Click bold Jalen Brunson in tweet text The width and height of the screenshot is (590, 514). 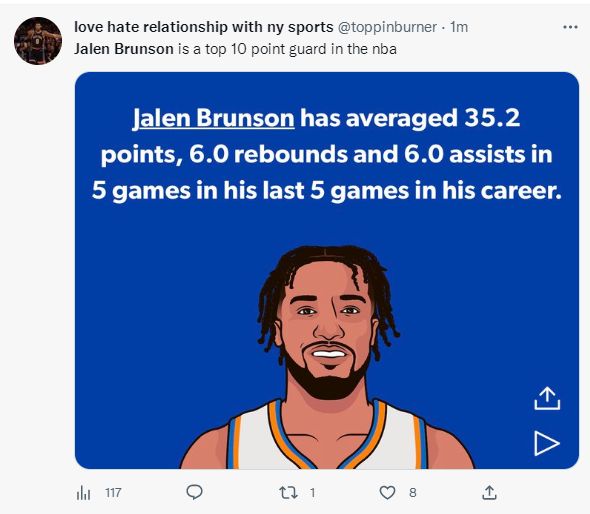(124, 49)
